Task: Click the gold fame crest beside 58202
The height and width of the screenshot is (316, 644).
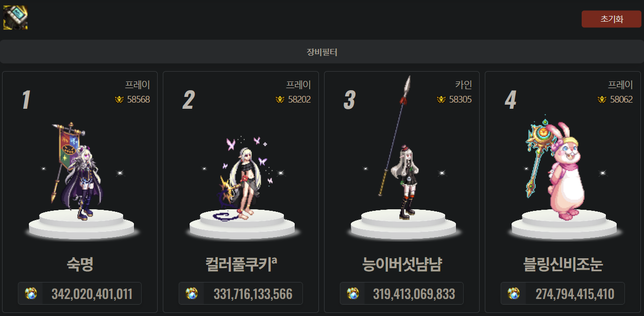Action: click(x=280, y=99)
